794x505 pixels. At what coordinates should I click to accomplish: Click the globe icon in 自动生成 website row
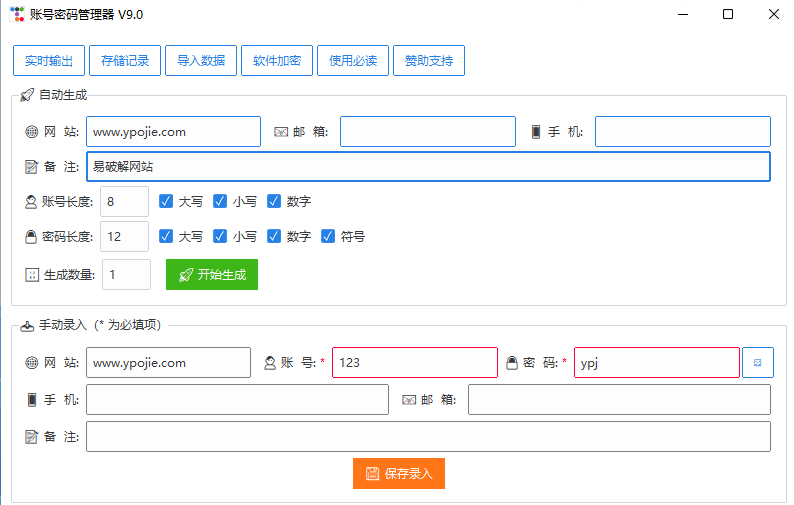[31, 132]
